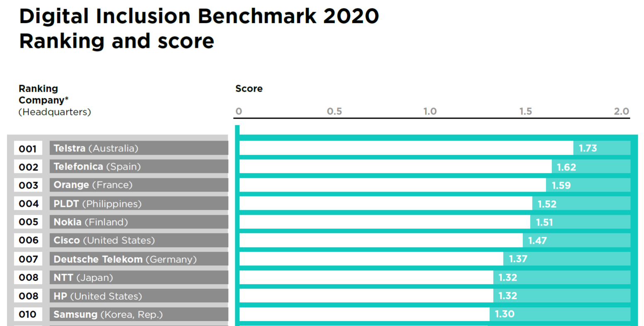Click the 1.0 axis tick label
Viewport: 644px width, 326px height.
(x=430, y=111)
